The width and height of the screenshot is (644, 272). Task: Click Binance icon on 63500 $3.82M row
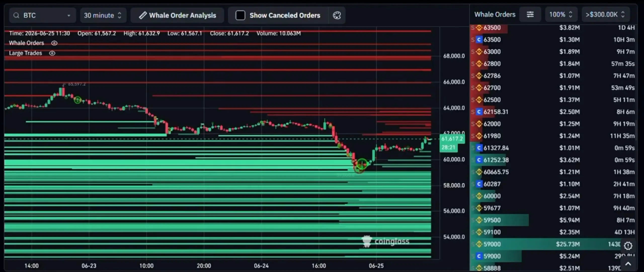479,28
